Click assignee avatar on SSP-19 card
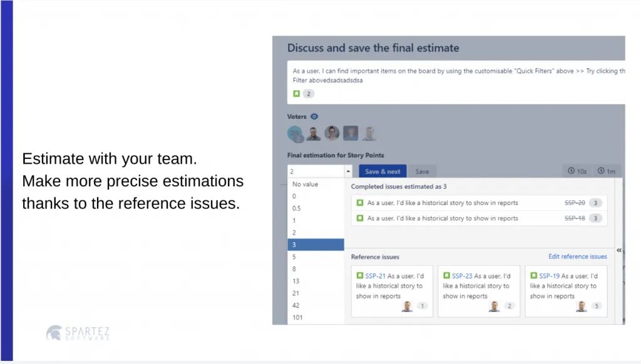The height and width of the screenshot is (364, 641). click(x=581, y=306)
